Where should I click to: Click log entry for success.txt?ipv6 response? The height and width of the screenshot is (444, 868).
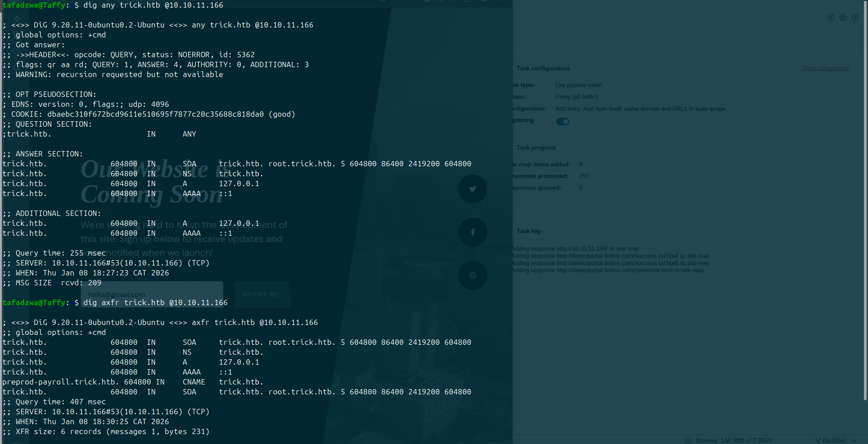tap(610, 263)
